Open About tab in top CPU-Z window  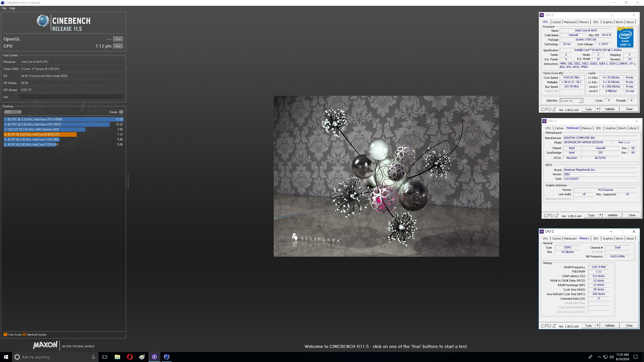630,22
